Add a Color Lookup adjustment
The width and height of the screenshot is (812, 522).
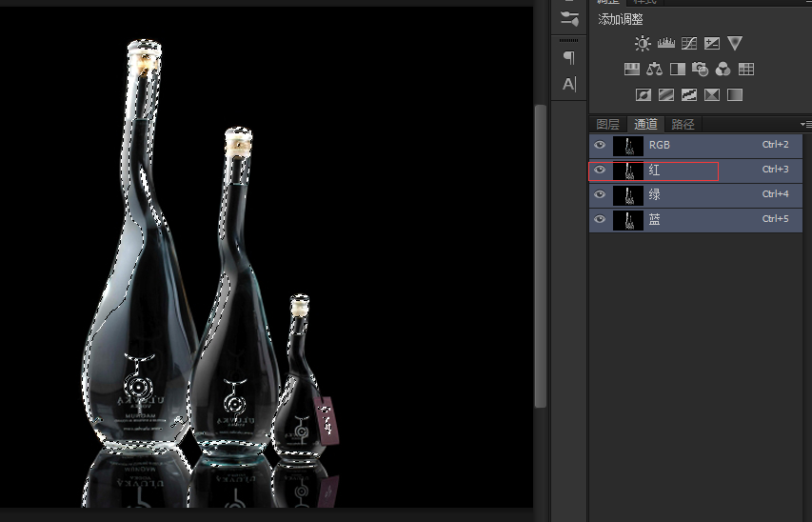tap(746, 69)
